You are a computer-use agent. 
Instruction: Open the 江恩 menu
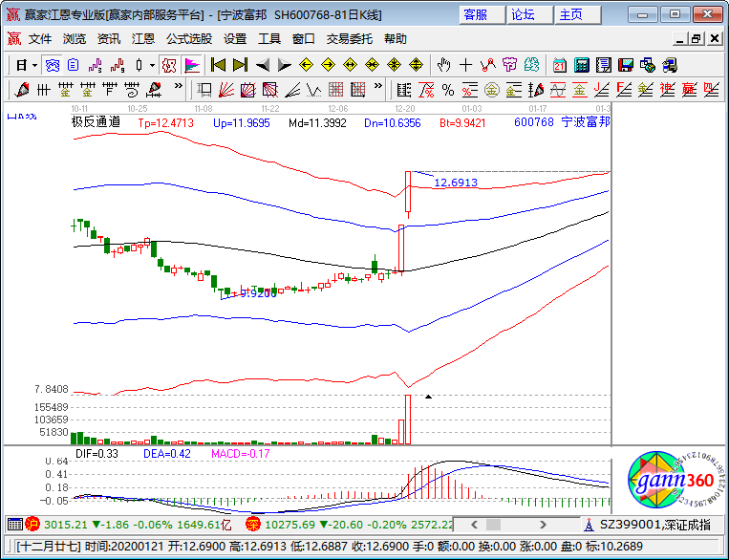point(143,39)
